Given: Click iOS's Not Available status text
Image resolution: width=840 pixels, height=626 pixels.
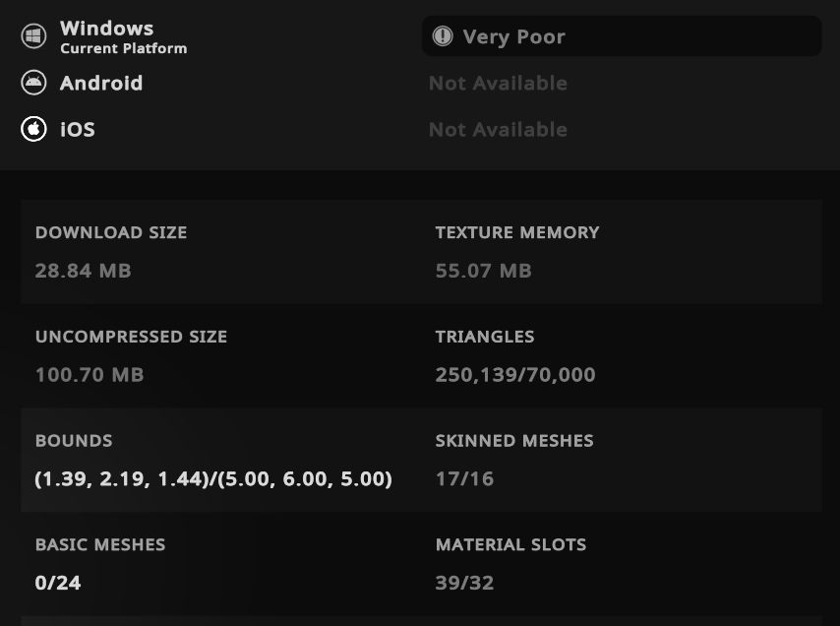Looking at the screenshot, I should pyautogui.click(x=498, y=129).
